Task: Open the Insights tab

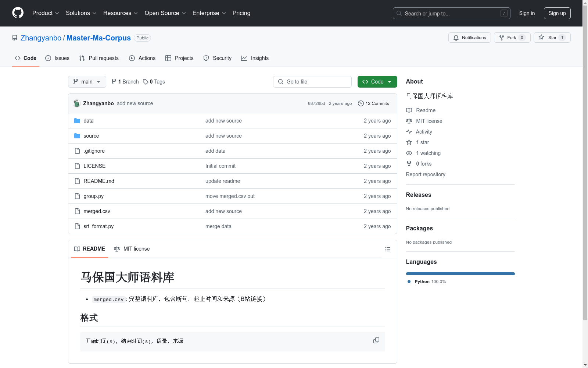Action: (x=255, y=58)
